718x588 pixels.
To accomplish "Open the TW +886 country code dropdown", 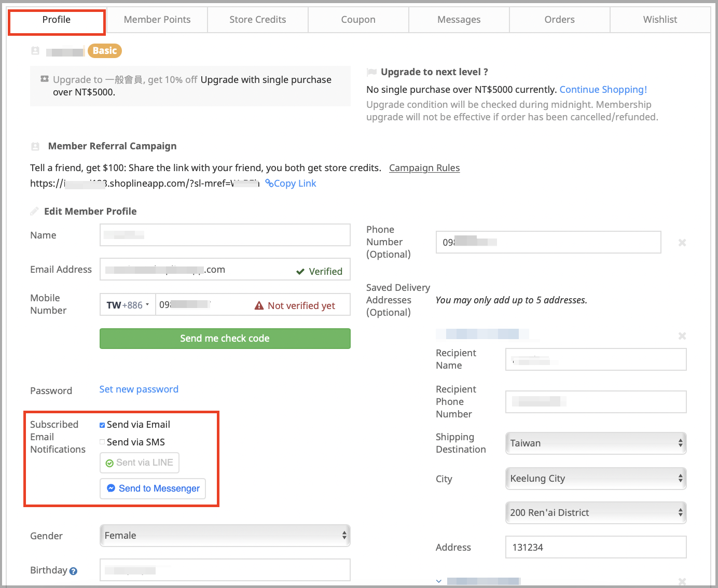I will (x=128, y=305).
